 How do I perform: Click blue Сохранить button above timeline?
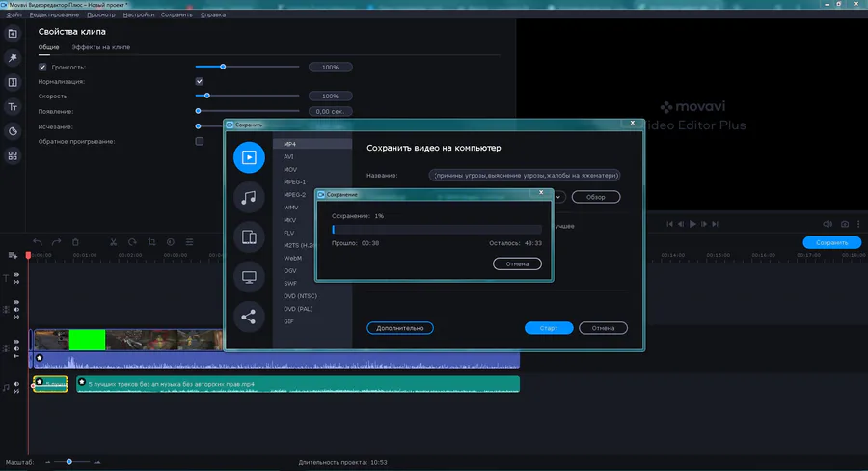click(832, 242)
